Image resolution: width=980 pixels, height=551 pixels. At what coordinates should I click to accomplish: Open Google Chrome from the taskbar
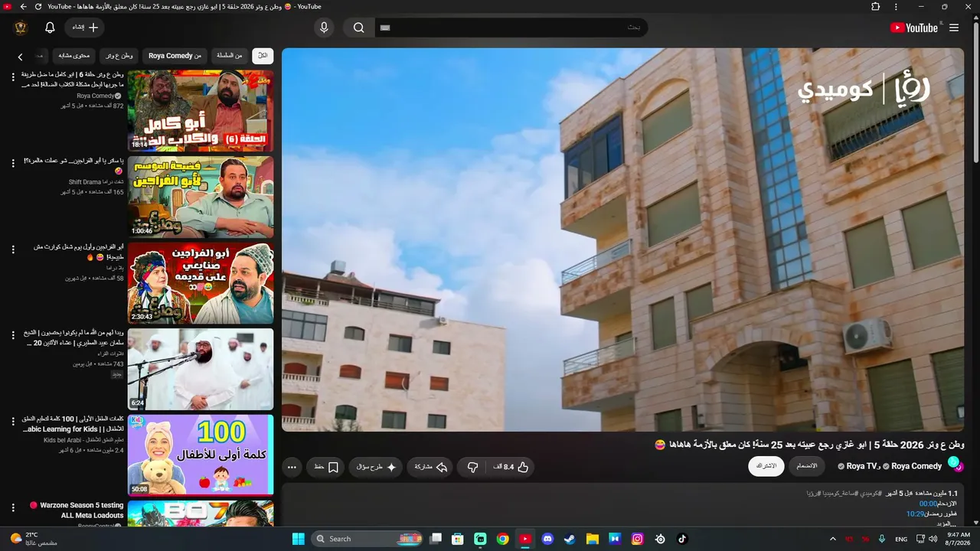tap(502, 539)
